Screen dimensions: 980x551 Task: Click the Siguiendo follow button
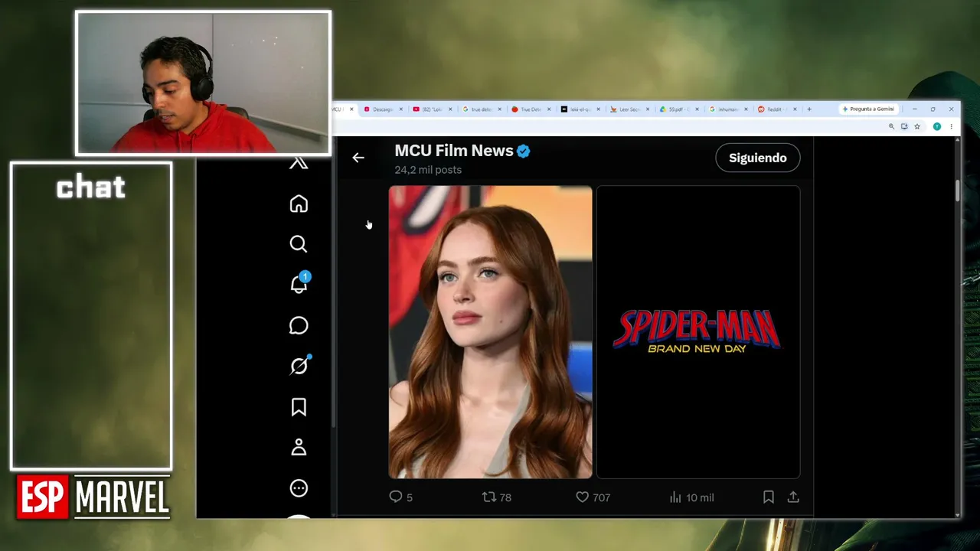coord(758,158)
